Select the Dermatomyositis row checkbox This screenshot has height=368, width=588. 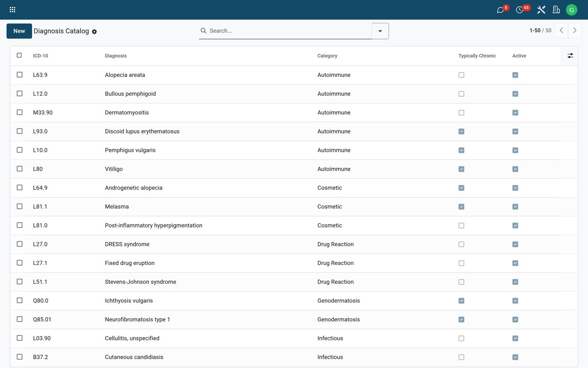pyautogui.click(x=19, y=112)
